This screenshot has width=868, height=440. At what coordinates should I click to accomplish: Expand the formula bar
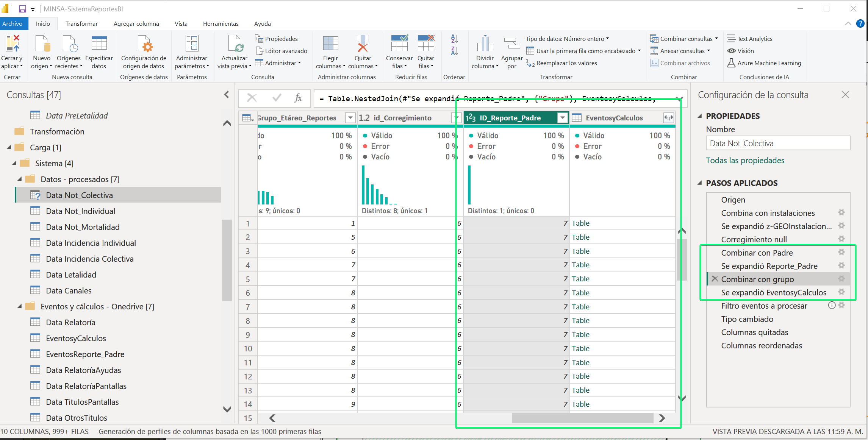(680, 98)
